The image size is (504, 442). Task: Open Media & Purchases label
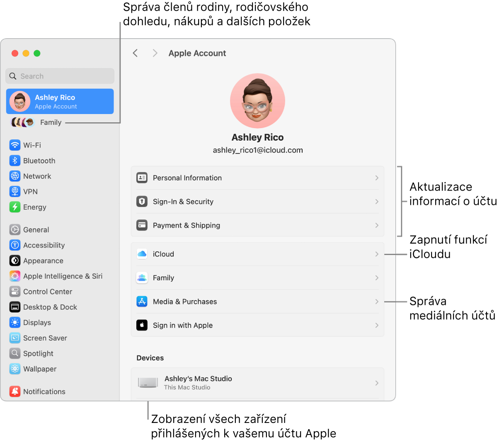(185, 302)
